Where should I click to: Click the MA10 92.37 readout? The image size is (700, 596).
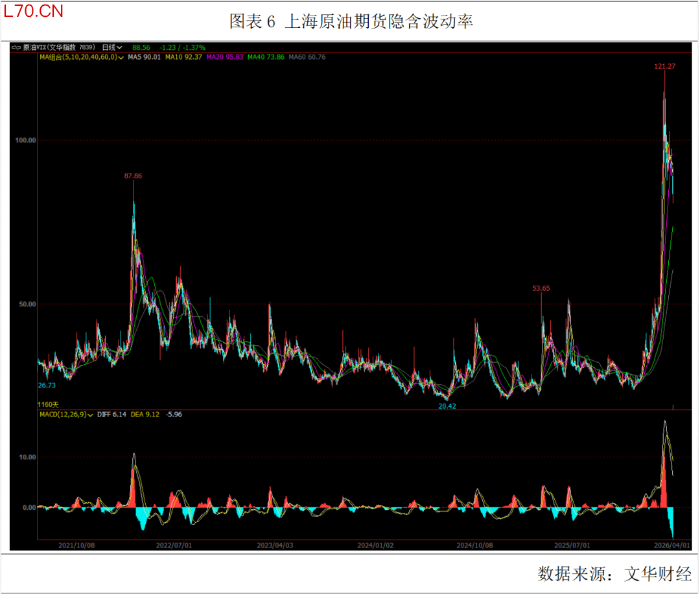[183, 57]
